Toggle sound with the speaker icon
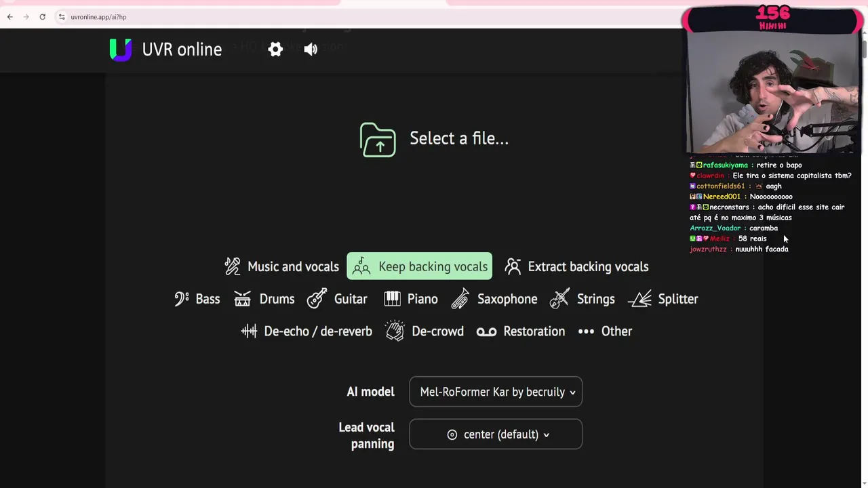Image resolution: width=868 pixels, height=488 pixels. [311, 49]
